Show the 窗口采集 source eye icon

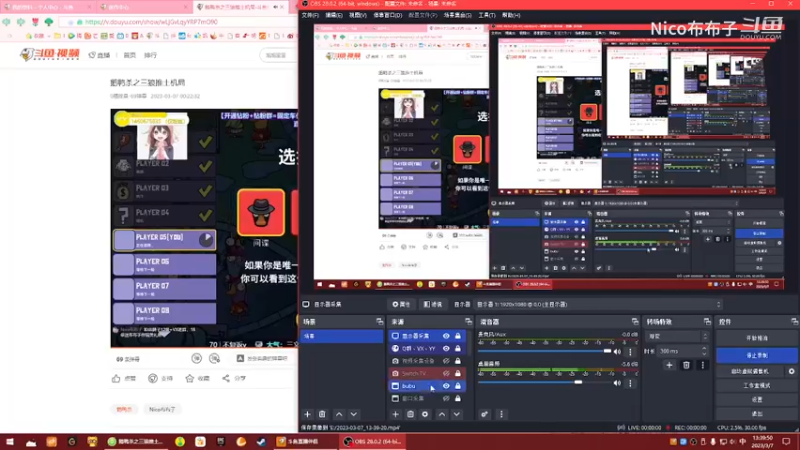pyautogui.click(x=446, y=398)
